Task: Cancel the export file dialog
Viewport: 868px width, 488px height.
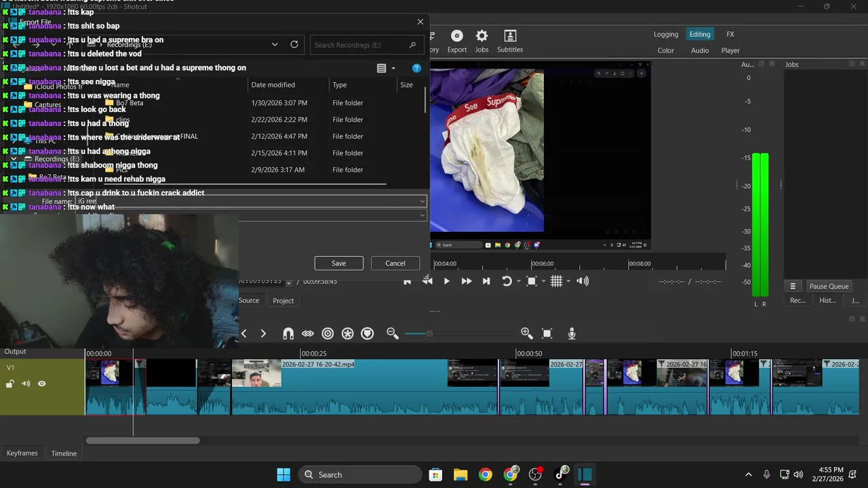Action: pos(395,263)
